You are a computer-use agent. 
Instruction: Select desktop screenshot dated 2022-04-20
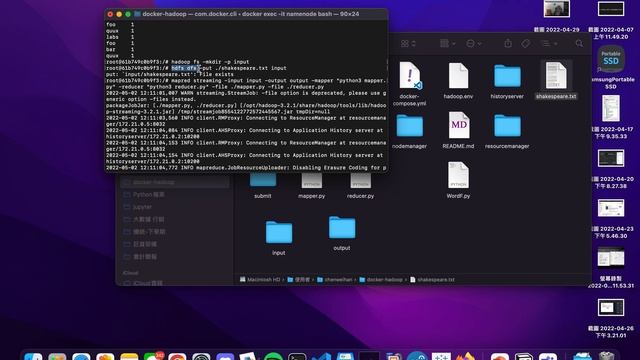pos(611,169)
